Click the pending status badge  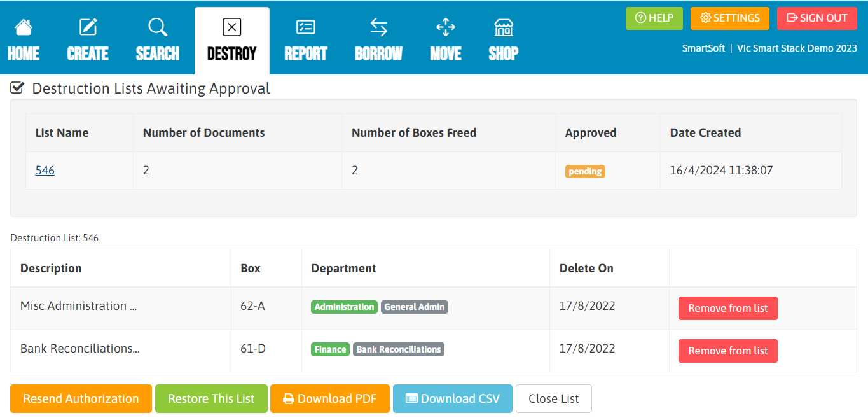[585, 171]
